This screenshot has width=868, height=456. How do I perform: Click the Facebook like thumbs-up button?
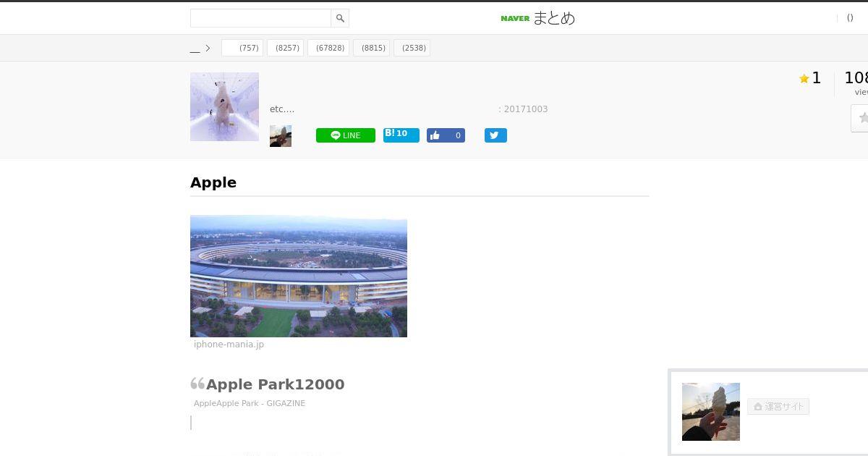(446, 135)
